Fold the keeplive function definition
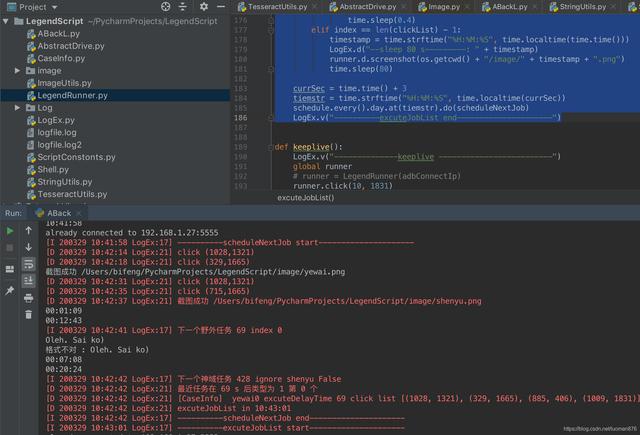 click(271, 147)
